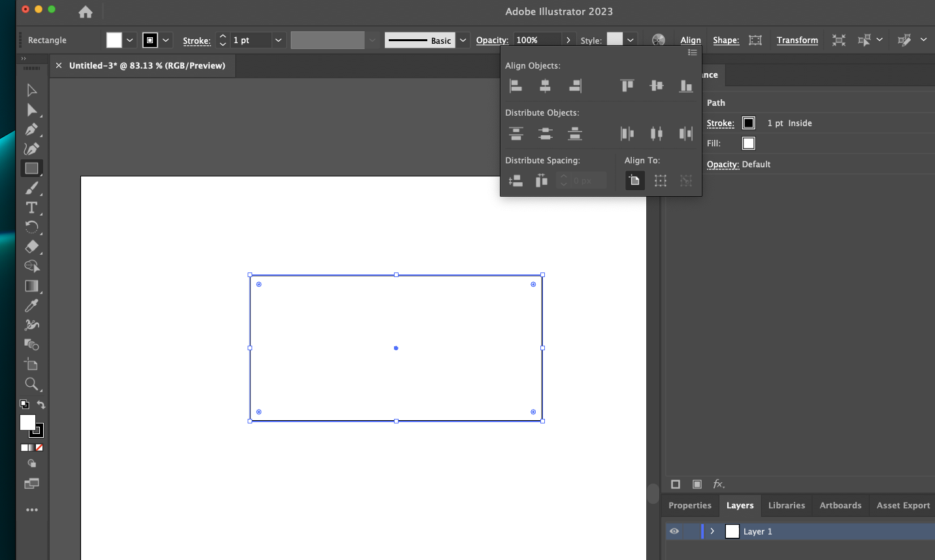Click the Fill swatch in Appearance panel
The image size is (935, 560).
(749, 143)
